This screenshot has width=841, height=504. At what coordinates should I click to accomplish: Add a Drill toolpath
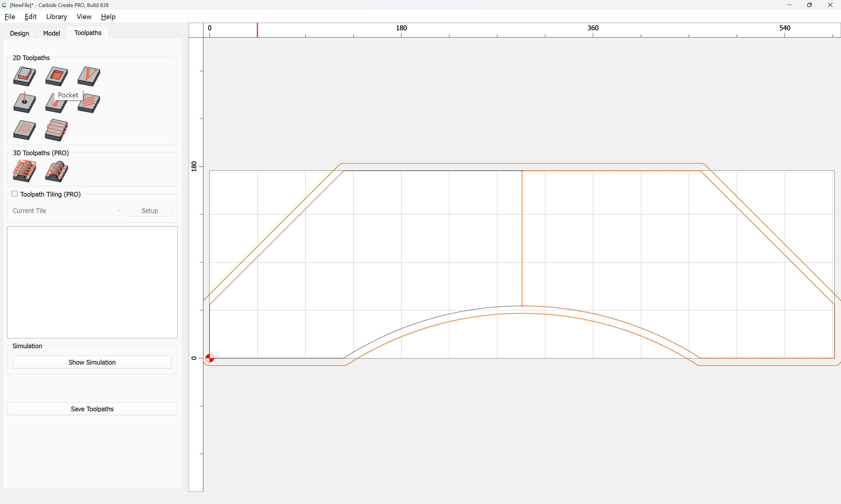click(x=24, y=103)
